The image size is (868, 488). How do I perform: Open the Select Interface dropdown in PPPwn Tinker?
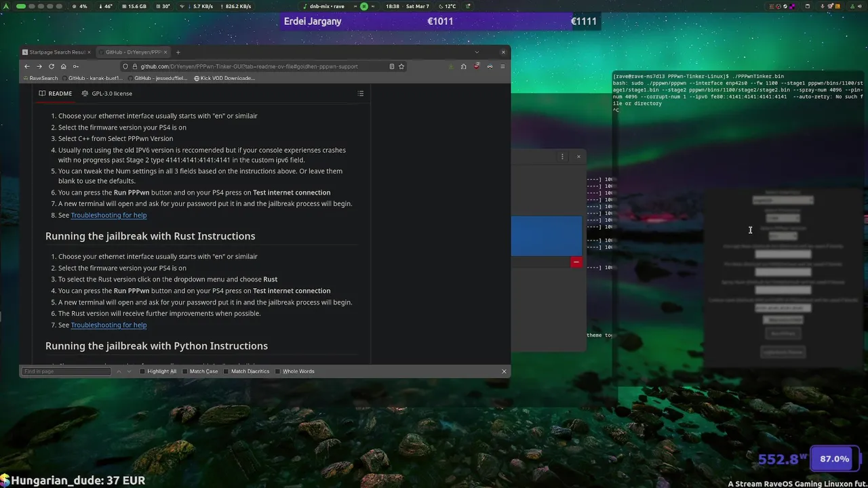783,200
